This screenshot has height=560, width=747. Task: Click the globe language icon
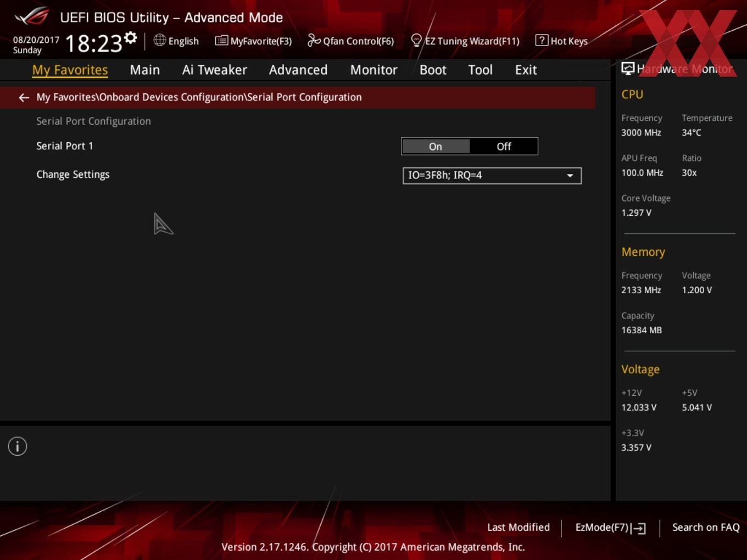pyautogui.click(x=159, y=40)
